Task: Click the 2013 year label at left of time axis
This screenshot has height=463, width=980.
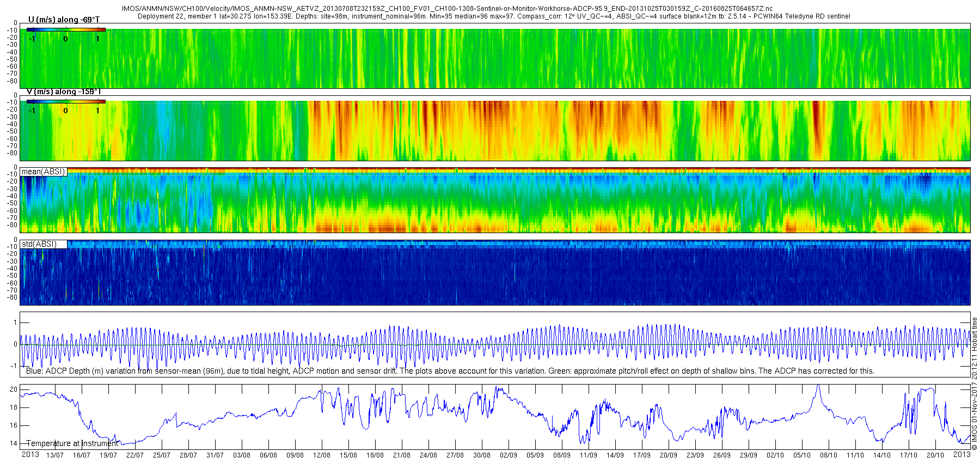Action: click(30, 455)
